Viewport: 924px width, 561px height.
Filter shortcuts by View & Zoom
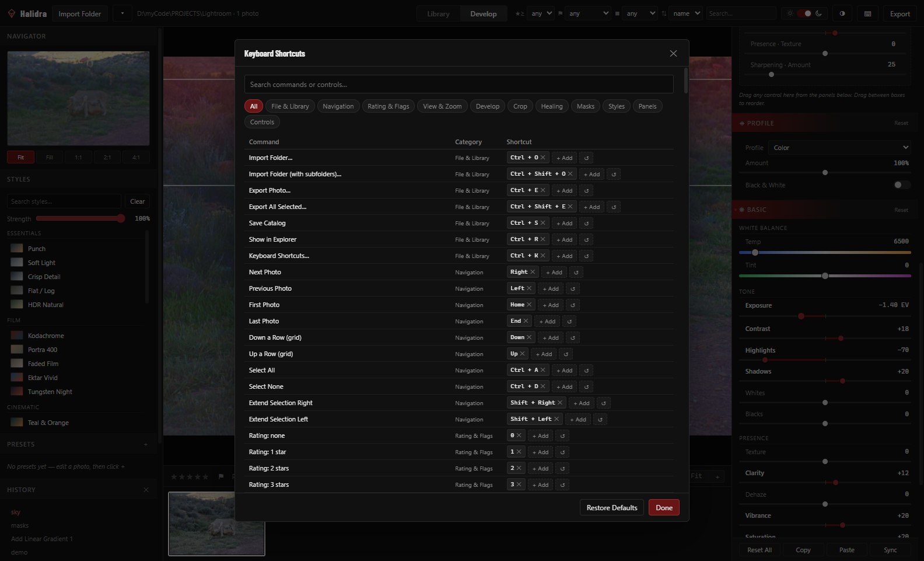(x=442, y=106)
